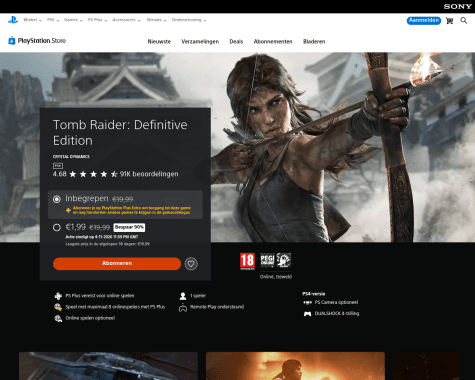Screen dimensions: 475x380
Task: Click 'Remote Play ondersteund' text
Action: (217, 307)
